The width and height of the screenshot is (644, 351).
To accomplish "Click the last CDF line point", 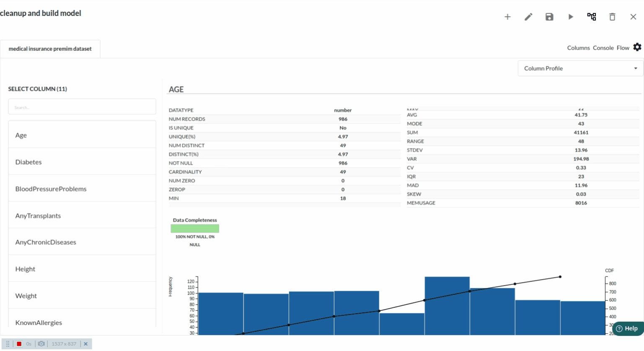I will point(560,277).
